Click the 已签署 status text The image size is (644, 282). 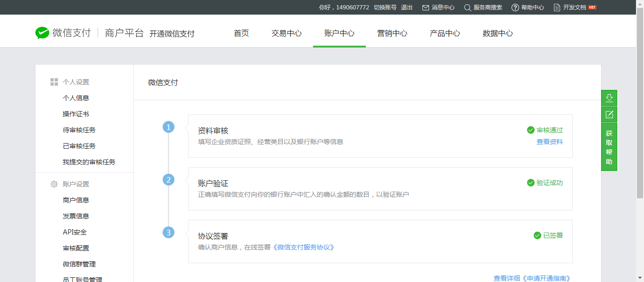pos(553,235)
